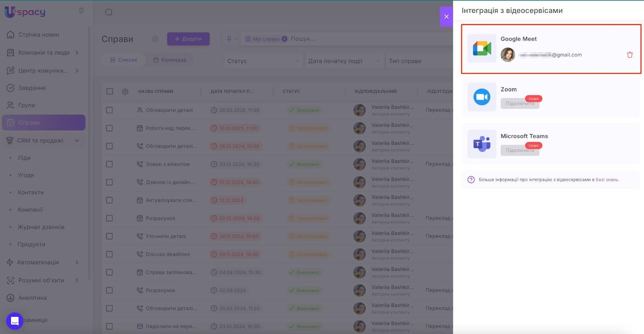
Task: Open the Базі знань link
Action: click(x=607, y=180)
